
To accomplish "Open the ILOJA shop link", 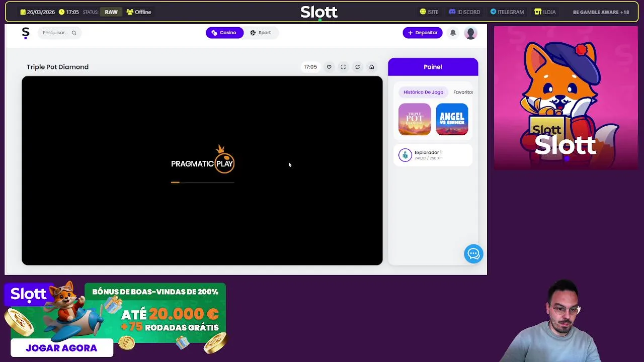I will tap(545, 12).
